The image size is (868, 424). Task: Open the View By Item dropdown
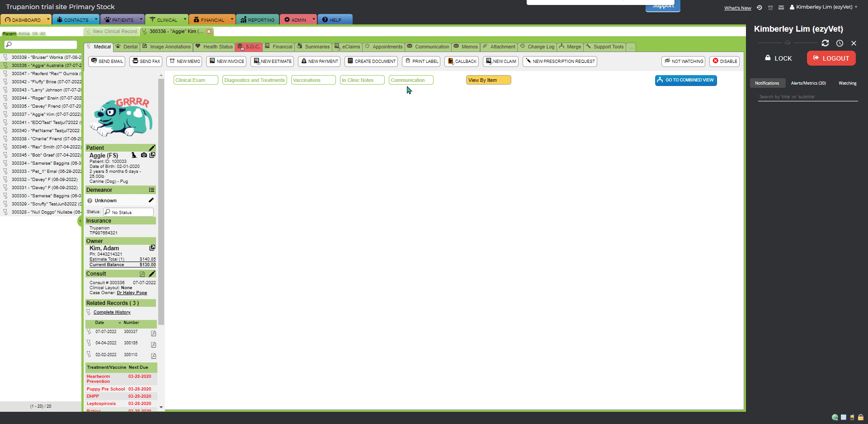488,80
